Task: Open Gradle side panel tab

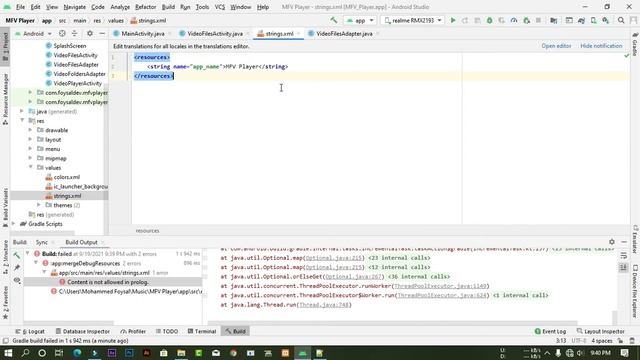Action: (x=635, y=45)
